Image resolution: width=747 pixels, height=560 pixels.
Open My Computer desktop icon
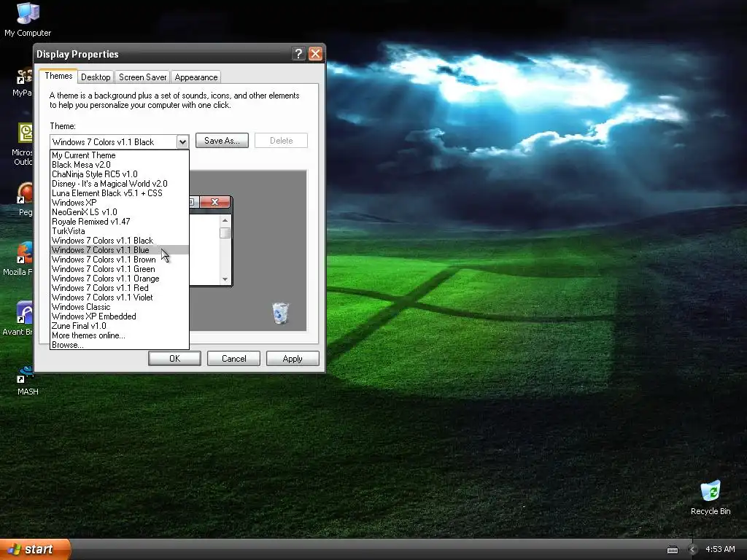(28, 20)
